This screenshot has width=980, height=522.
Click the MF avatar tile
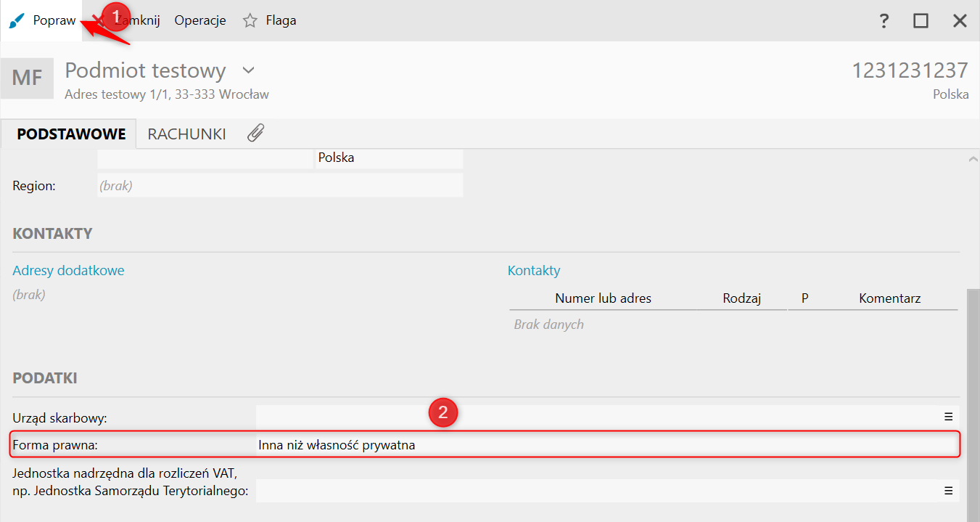tap(27, 78)
